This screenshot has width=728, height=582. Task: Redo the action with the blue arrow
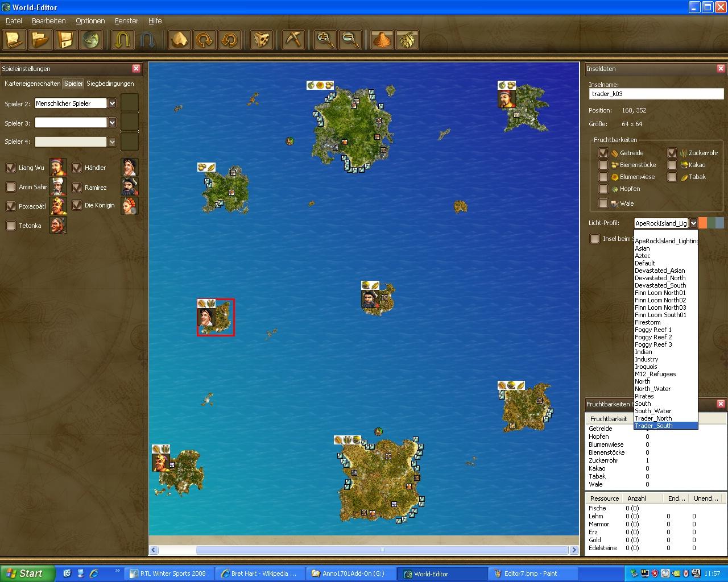pyautogui.click(x=147, y=40)
